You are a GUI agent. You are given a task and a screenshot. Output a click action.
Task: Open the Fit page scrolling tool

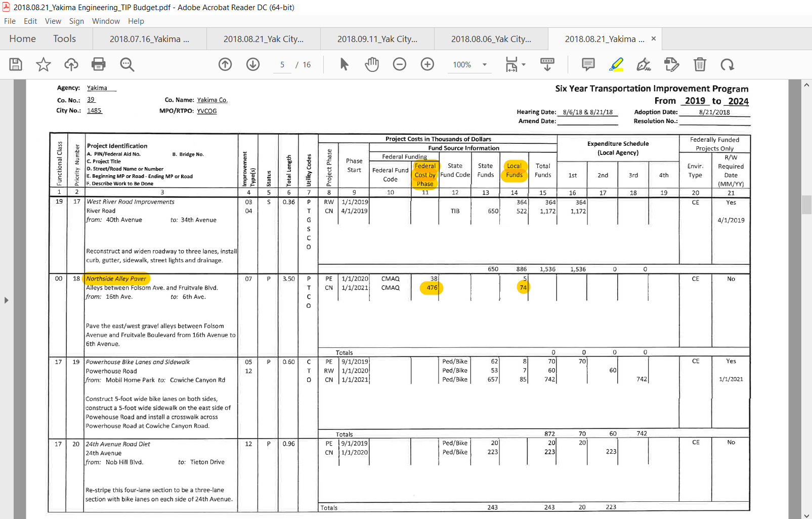tap(511, 64)
